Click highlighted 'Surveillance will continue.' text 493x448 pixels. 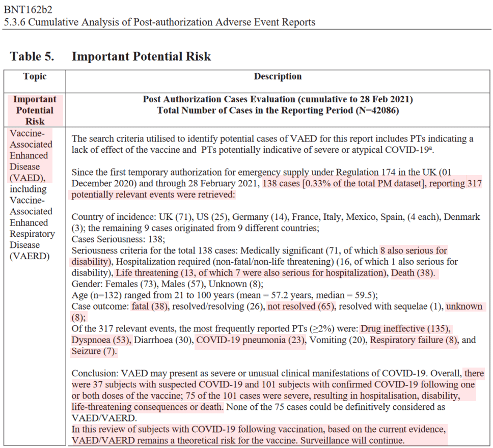(352, 440)
